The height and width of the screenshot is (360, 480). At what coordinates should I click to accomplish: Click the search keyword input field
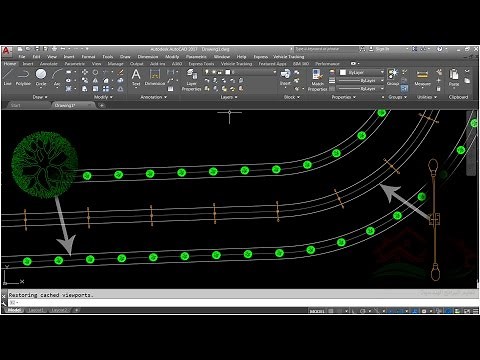[x=325, y=49]
